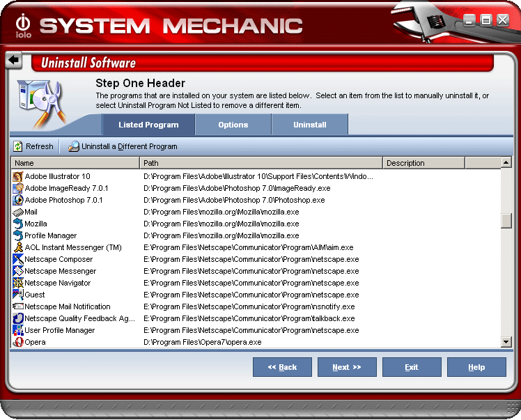Click the Next button
Screen dimensions: 521x420
[347, 367]
